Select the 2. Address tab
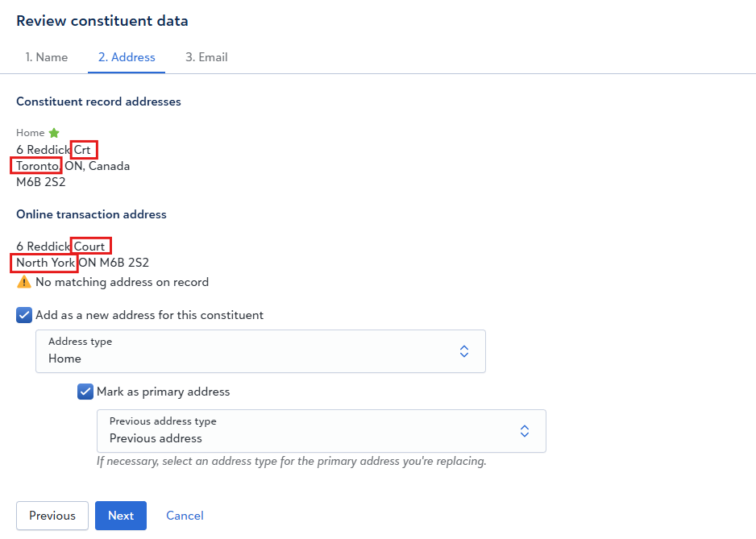This screenshot has width=756, height=539. (x=127, y=57)
